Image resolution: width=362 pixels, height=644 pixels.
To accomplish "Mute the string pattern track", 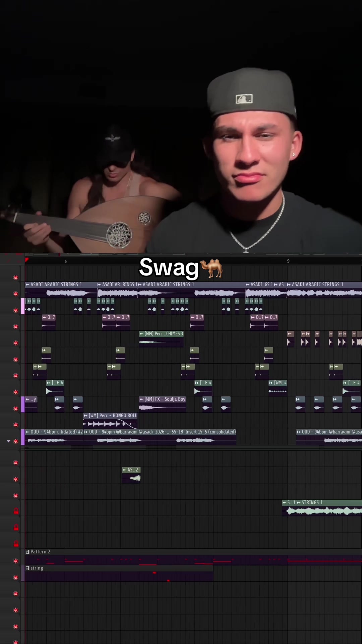I will (x=15, y=577).
